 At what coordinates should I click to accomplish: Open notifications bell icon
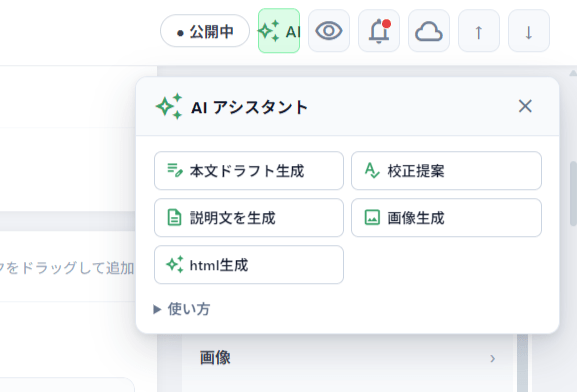tap(379, 31)
